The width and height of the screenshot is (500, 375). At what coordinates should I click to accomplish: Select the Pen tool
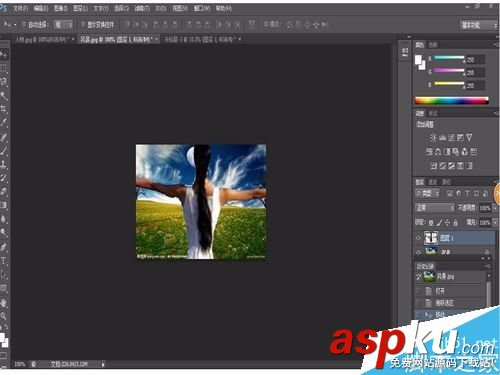4,247
